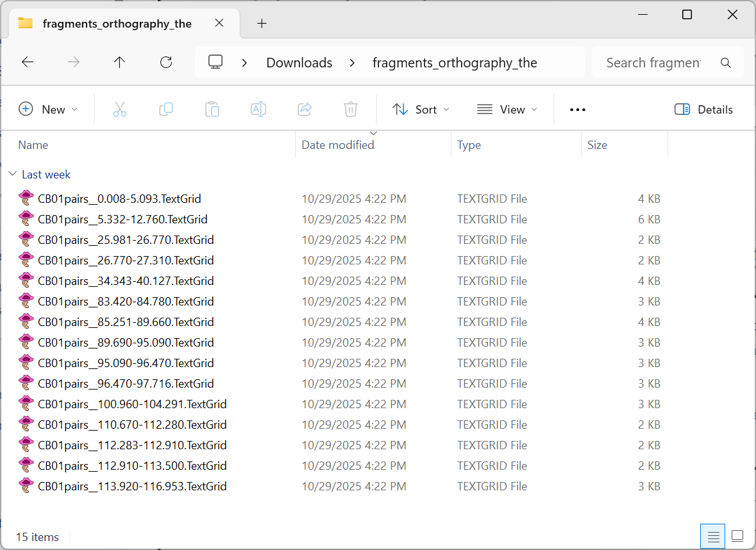This screenshot has width=756, height=550.
Task: Open the New dropdown menu
Action: point(48,110)
